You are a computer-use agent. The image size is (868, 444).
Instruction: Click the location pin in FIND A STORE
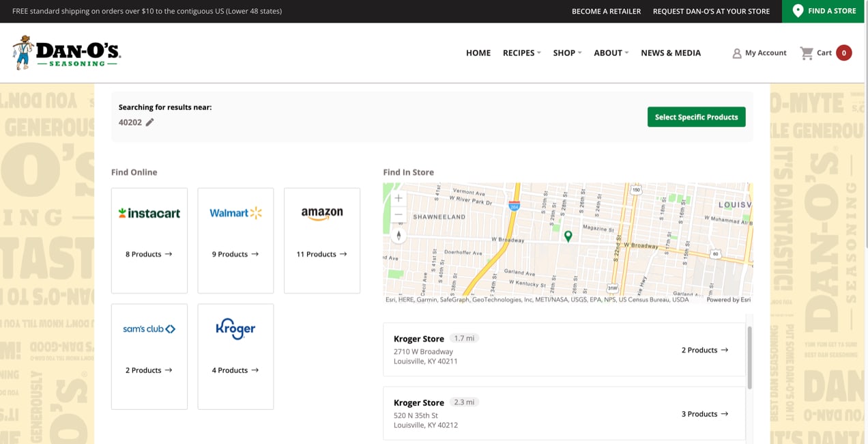click(x=798, y=10)
